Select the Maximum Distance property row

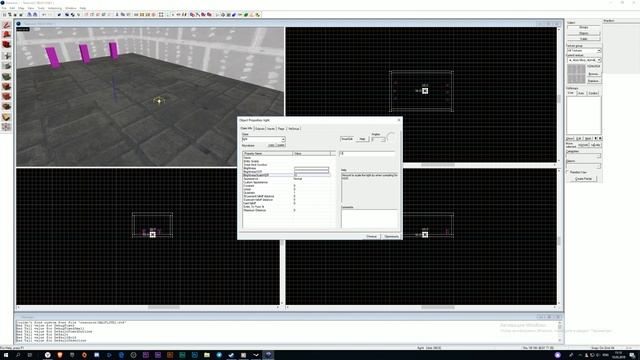click(286, 210)
